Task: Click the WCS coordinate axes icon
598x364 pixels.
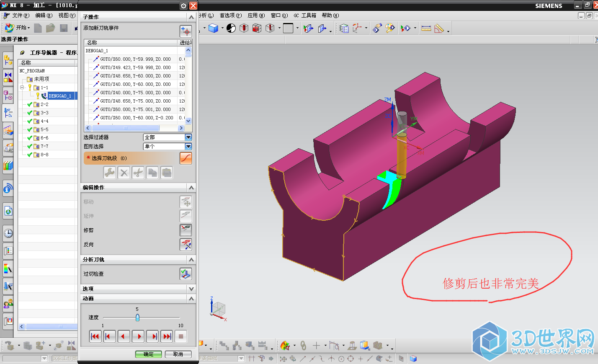Action: pyautogui.click(x=357, y=28)
